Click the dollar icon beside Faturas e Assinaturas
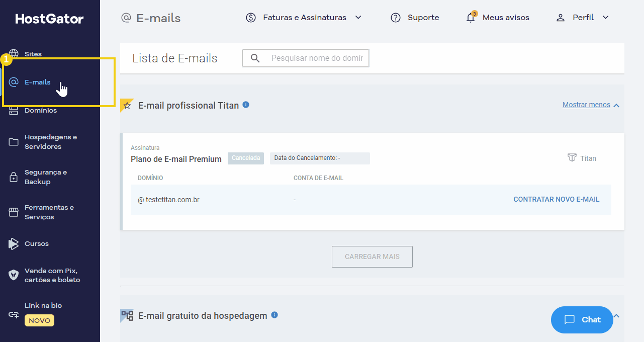The width and height of the screenshot is (644, 342). 251,18
